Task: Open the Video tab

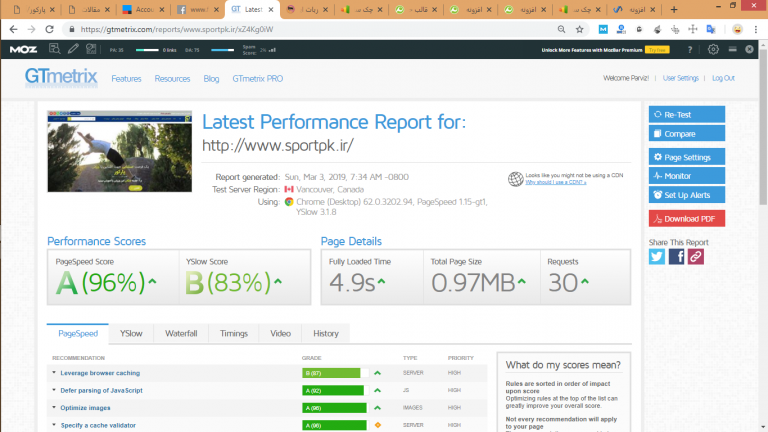Action: 280,334
